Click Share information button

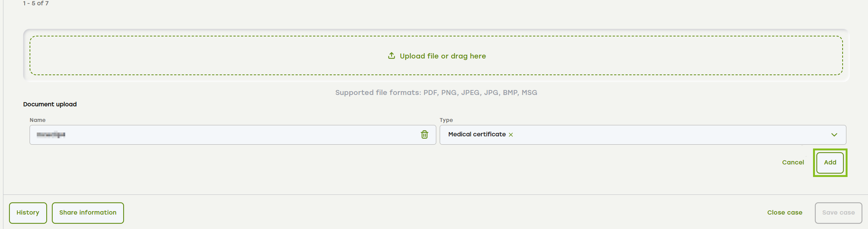click(x=88, y=213)
